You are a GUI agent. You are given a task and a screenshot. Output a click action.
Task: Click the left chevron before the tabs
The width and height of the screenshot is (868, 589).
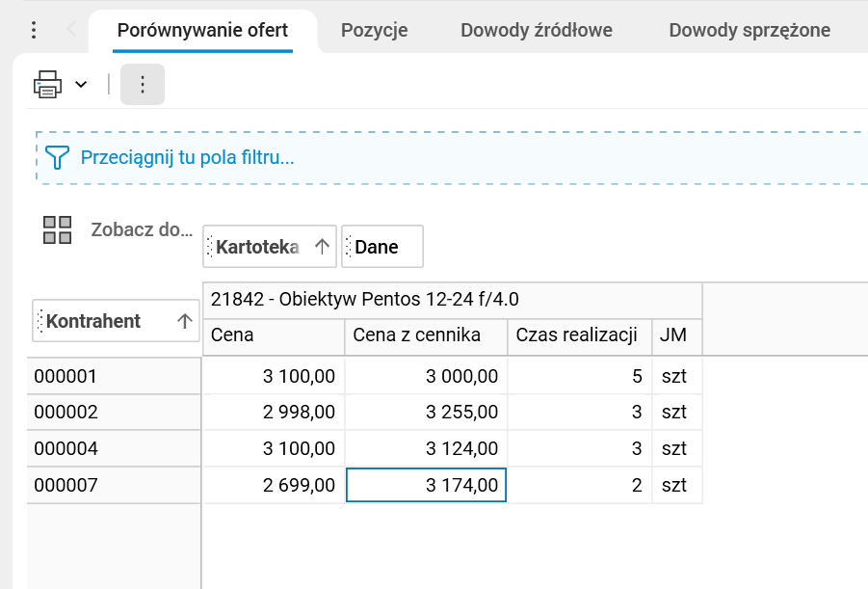(70, 30)
